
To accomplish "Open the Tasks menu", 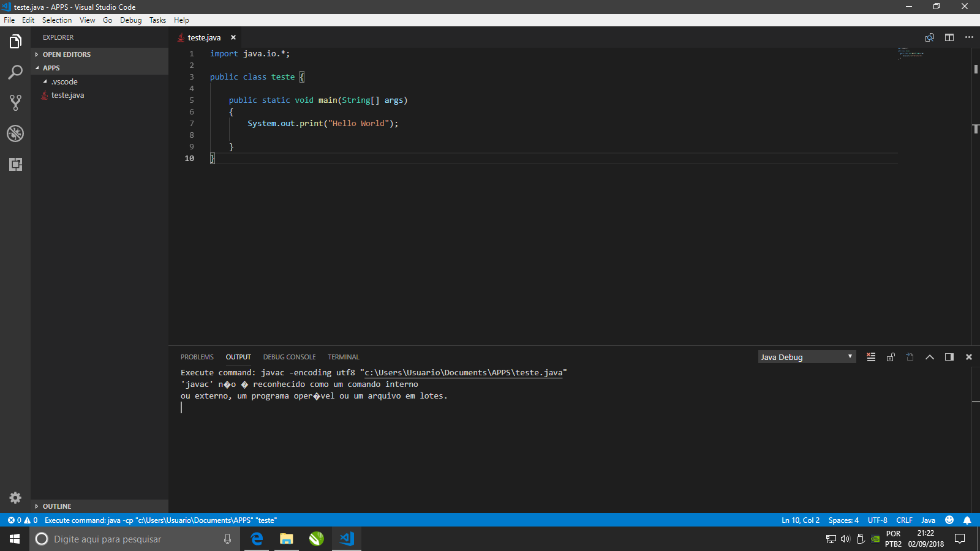I will pos(157,20).
